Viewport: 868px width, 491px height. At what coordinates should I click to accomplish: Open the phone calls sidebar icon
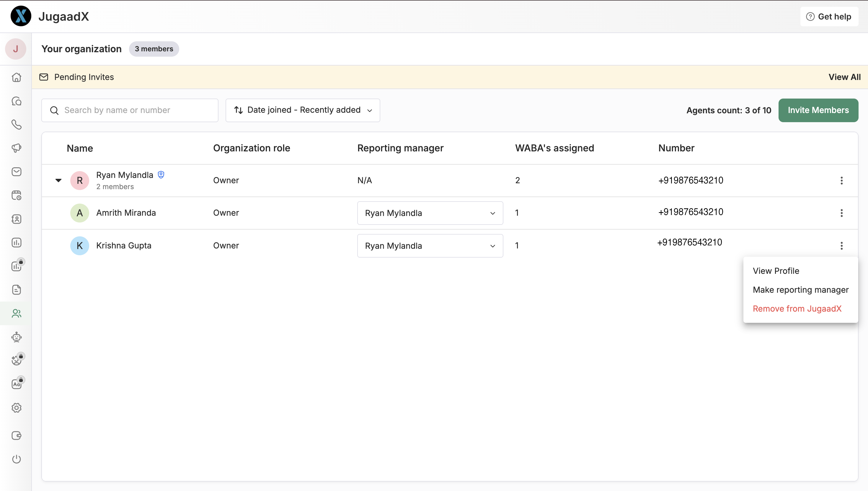pyautogui.click(x=16, y=125)
